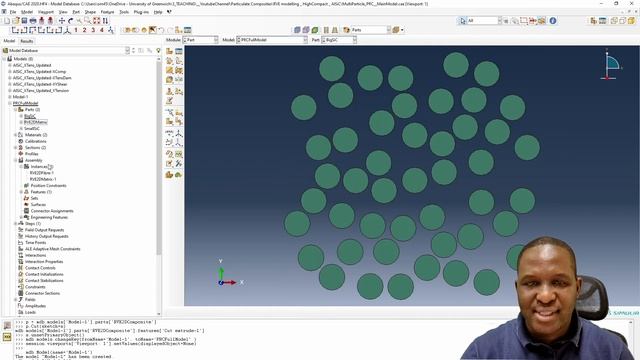Viewport: 640px width, 360px height.
Task: Select the Amplitudes tree item
Action: point(36,306)
